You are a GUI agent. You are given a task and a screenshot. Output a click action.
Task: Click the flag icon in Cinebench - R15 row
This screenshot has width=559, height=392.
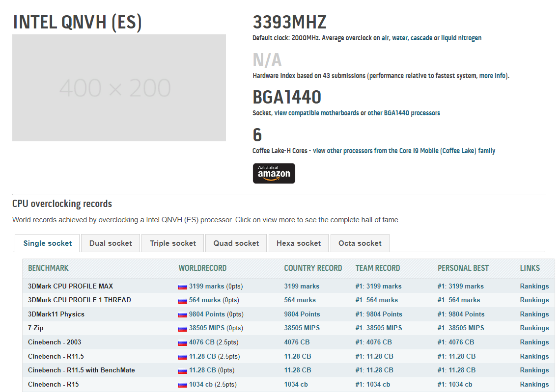183,385
